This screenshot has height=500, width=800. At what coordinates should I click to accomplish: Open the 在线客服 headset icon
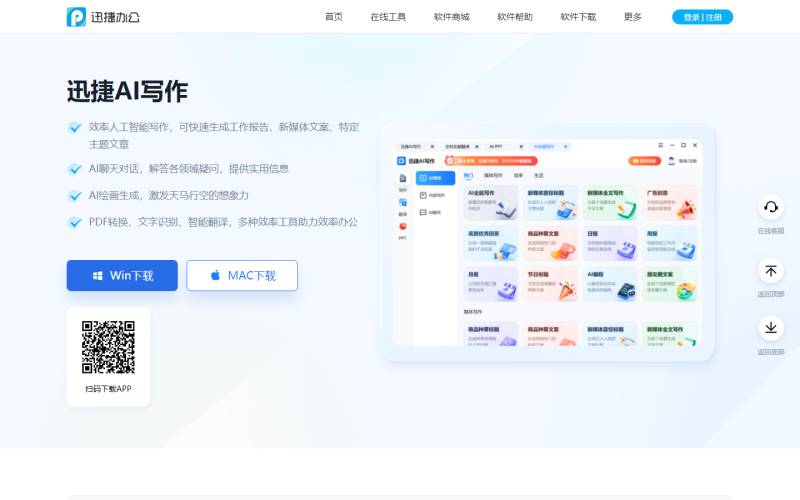(x=770, y=207)
